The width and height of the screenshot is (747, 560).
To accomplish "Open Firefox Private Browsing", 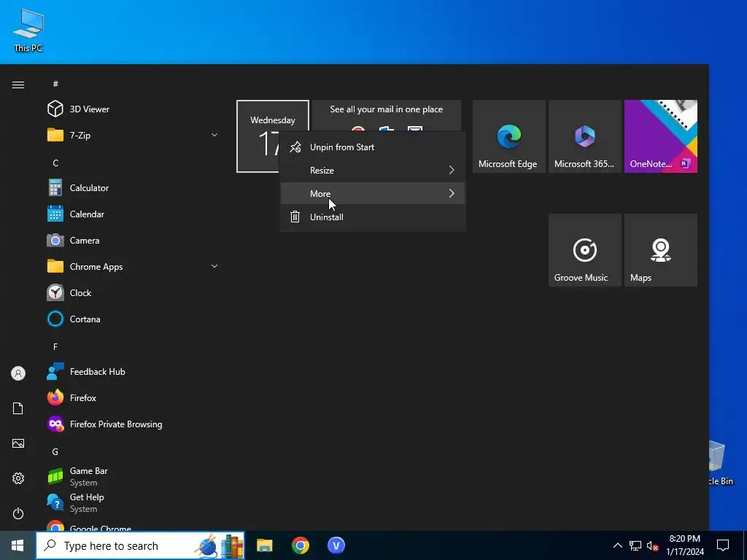I will [x=133, y=424].
